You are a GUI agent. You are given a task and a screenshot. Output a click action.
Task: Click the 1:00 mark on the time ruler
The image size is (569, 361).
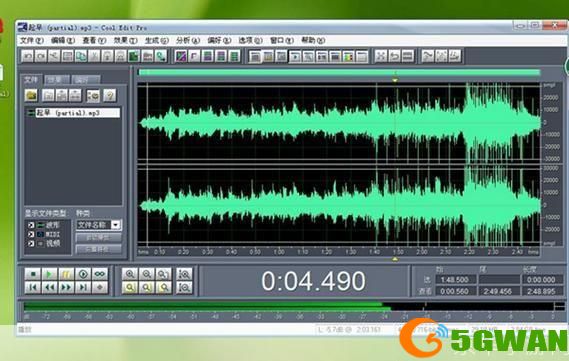279,252
